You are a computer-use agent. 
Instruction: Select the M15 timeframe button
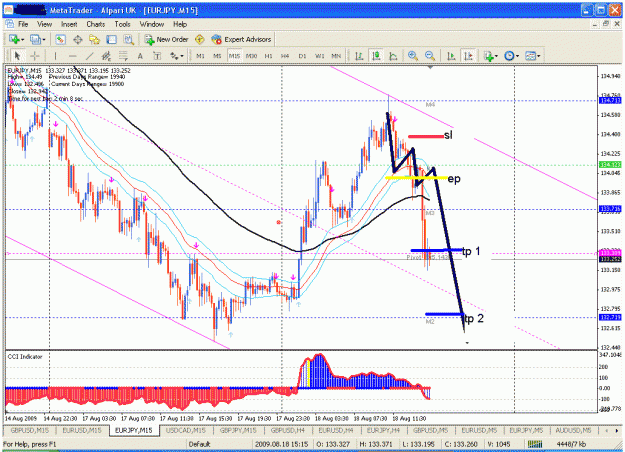tap(234, 56)
